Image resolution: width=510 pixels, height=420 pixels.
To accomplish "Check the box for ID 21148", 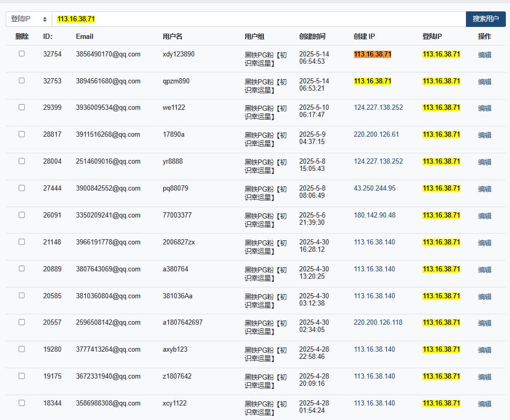I will pyautogui.click(x=22, y=242).
